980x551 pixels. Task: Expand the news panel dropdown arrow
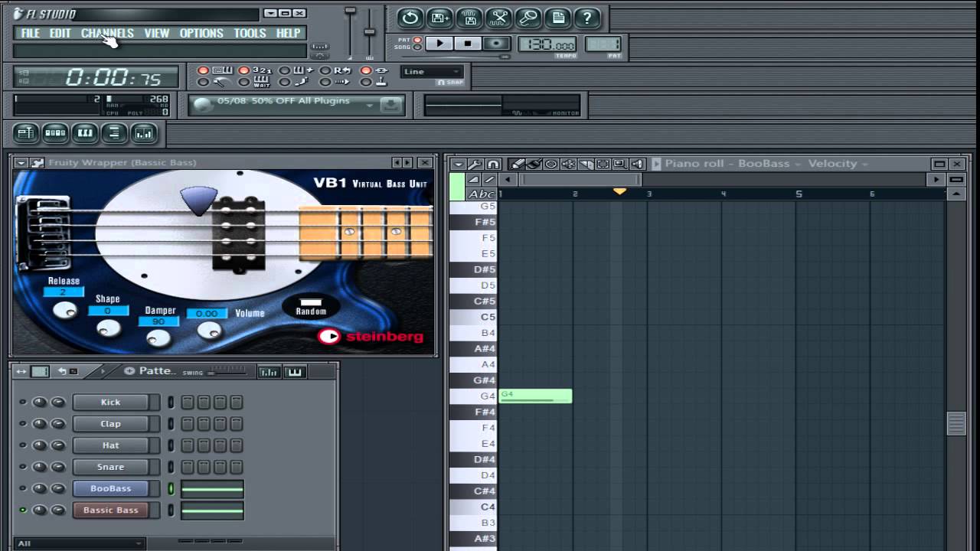[369, 105]
